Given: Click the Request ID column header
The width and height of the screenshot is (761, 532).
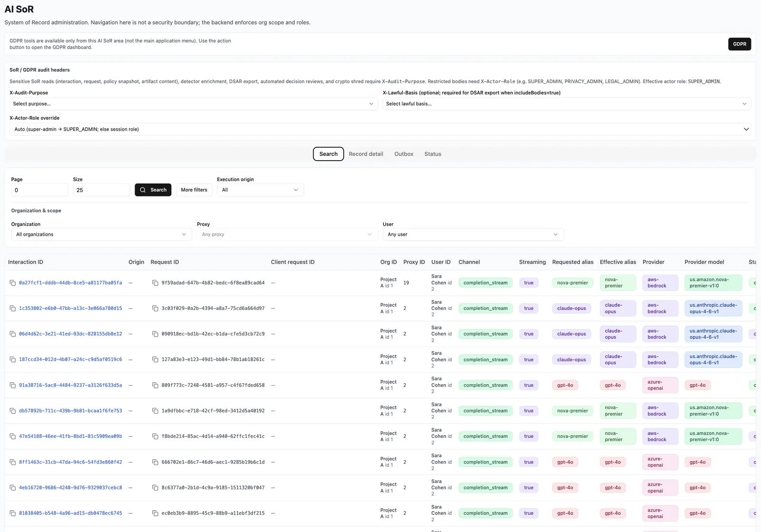Looking at the screenshot, I should tap(165, 262).
